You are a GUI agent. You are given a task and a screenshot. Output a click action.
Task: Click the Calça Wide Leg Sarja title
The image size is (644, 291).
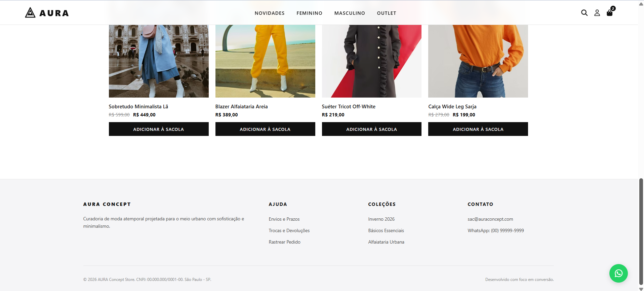pos(452,107)
